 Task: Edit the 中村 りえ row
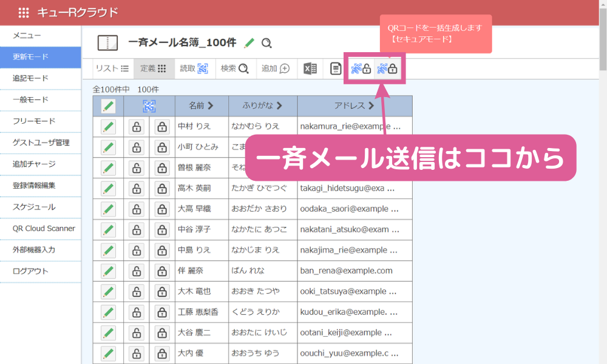108,127
